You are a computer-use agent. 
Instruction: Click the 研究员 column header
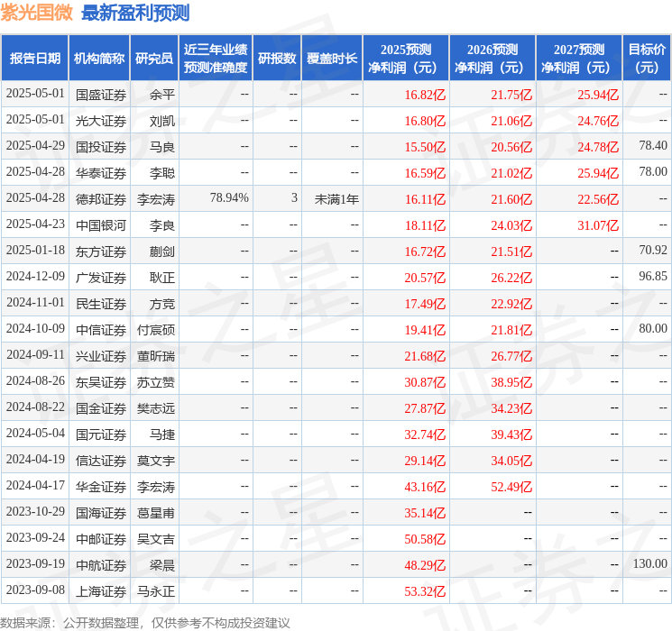click(x=154, y=58)
